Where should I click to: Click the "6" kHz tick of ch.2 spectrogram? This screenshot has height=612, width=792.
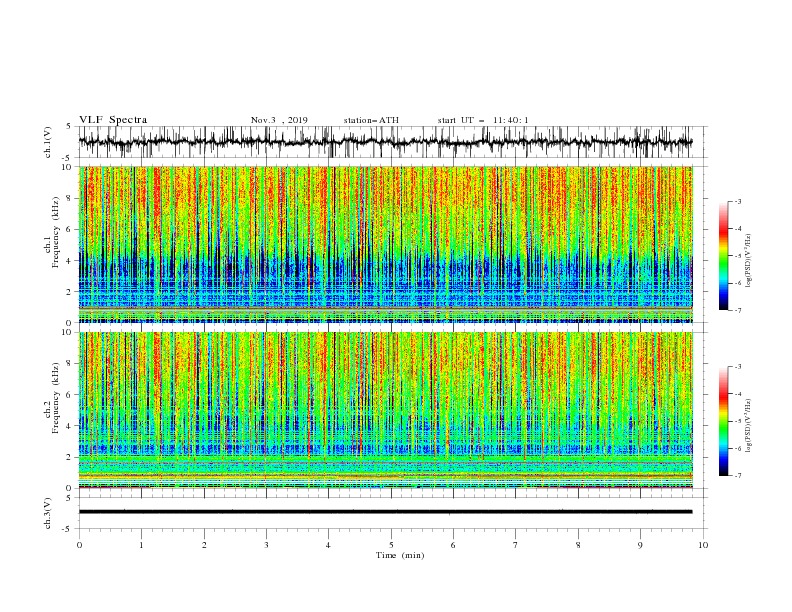tap(70, 395)
